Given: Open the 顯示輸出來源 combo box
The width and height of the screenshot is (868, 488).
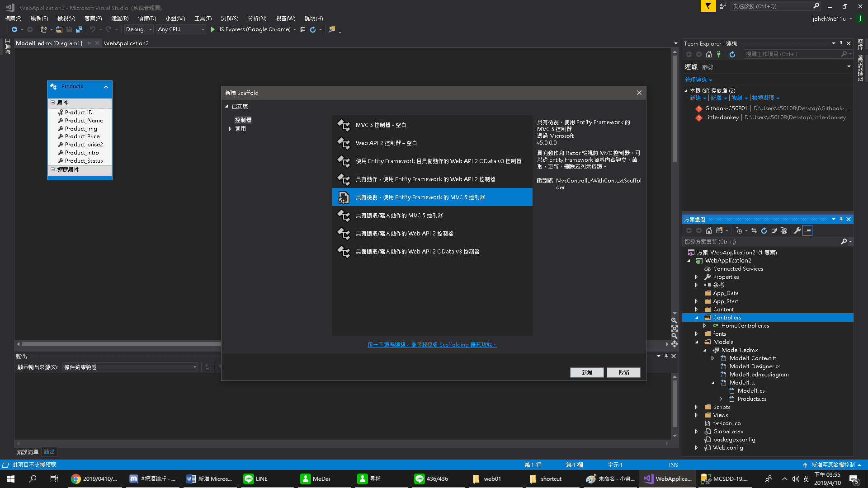Looking at the screenshot, I should click(x=130, y=367).
